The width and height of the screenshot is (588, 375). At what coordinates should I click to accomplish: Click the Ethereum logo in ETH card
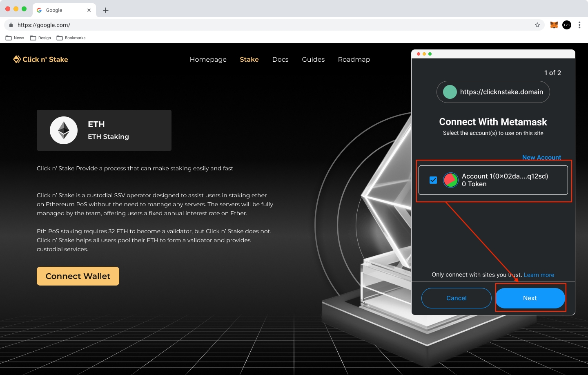64,130
